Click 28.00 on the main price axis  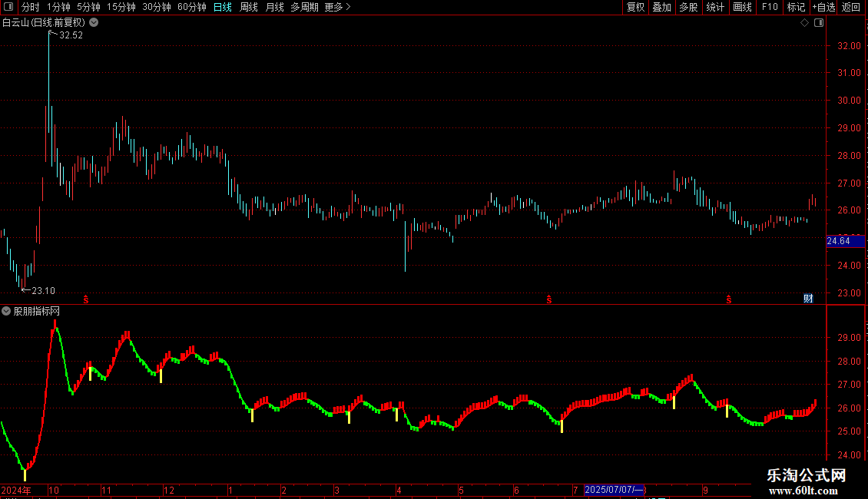pos(849,156)
